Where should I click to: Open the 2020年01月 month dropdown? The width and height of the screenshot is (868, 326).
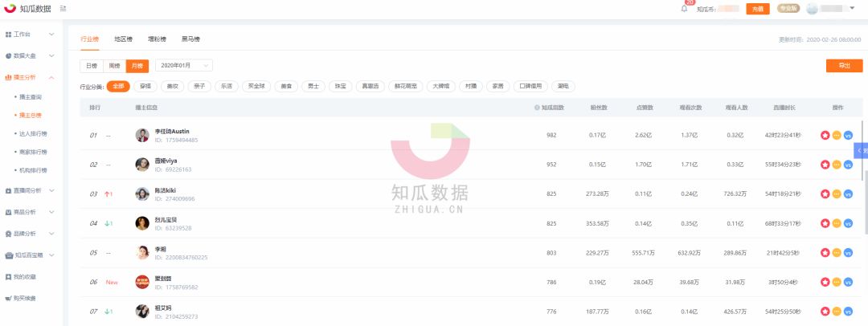pyautogui.click(x=184, y=66)
